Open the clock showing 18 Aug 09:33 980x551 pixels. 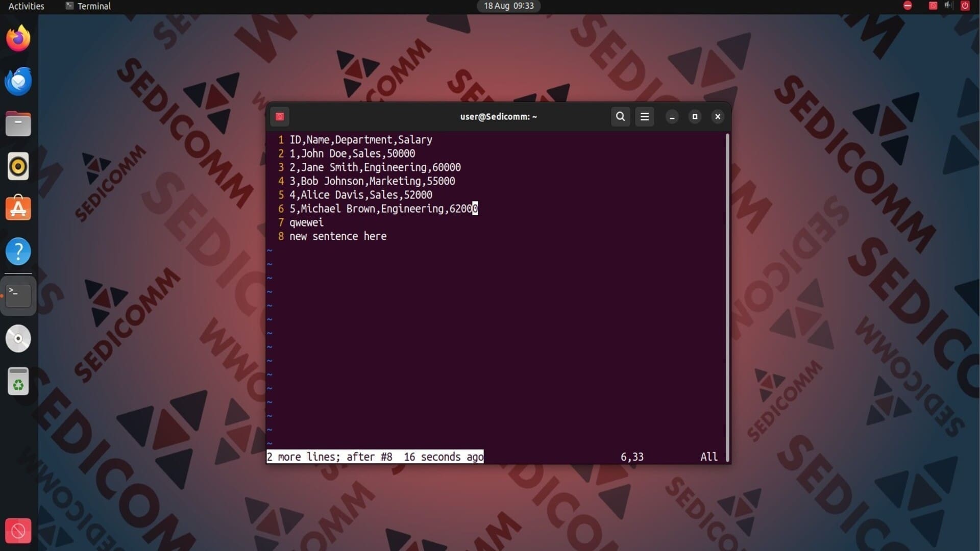tap(508, 6)
